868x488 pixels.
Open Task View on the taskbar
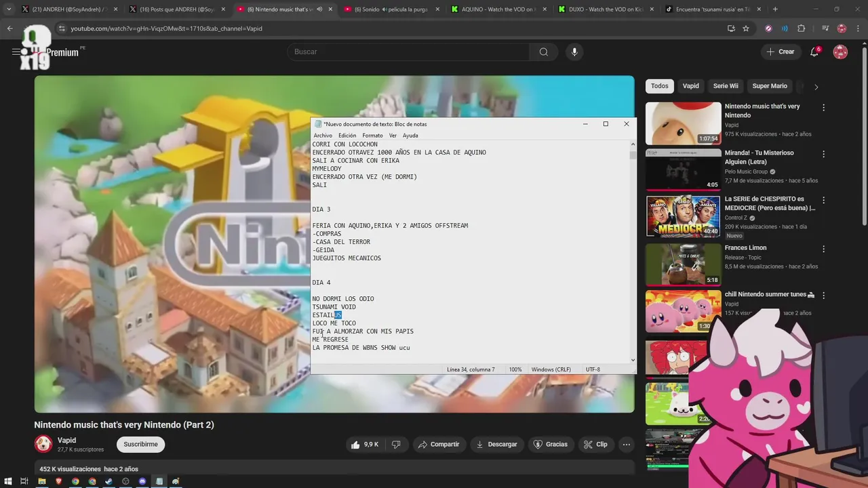pyautogui.click(x=24, y=481)
